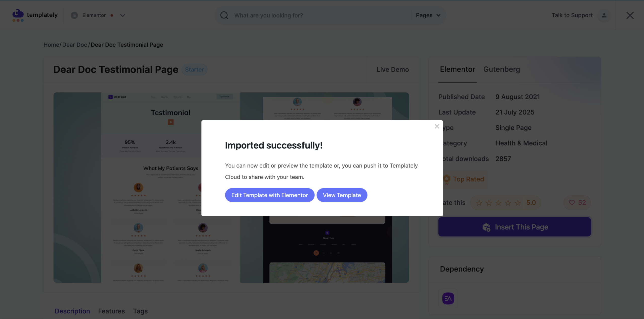Screen dimensions: 644x319
Task: Expand the Elementor builder dropdown chevron
Action: [123, 15]
